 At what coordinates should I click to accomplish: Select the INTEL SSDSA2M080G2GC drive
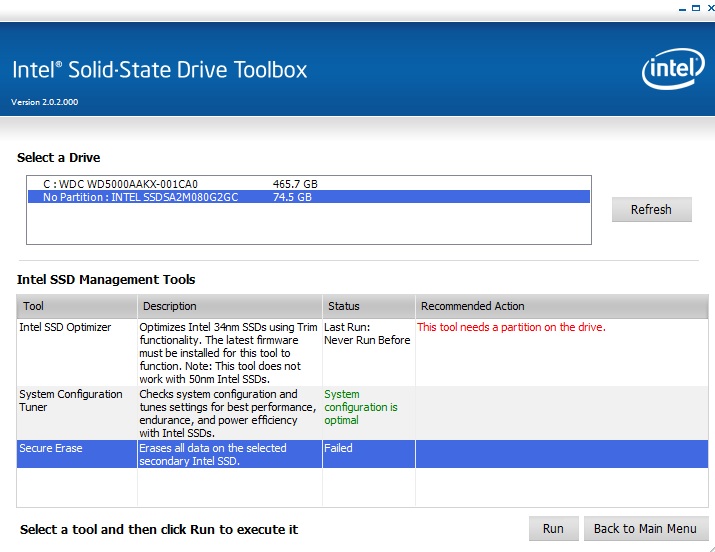coord(309,197)
